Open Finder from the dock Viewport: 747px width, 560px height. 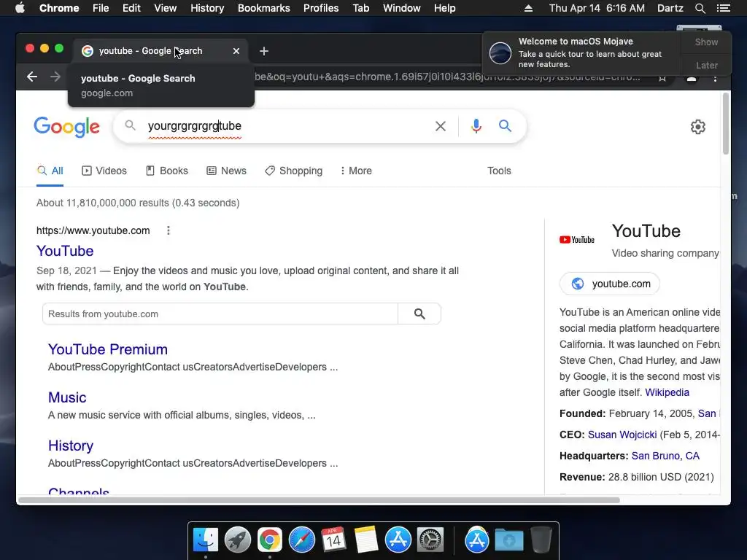[206, 540]
